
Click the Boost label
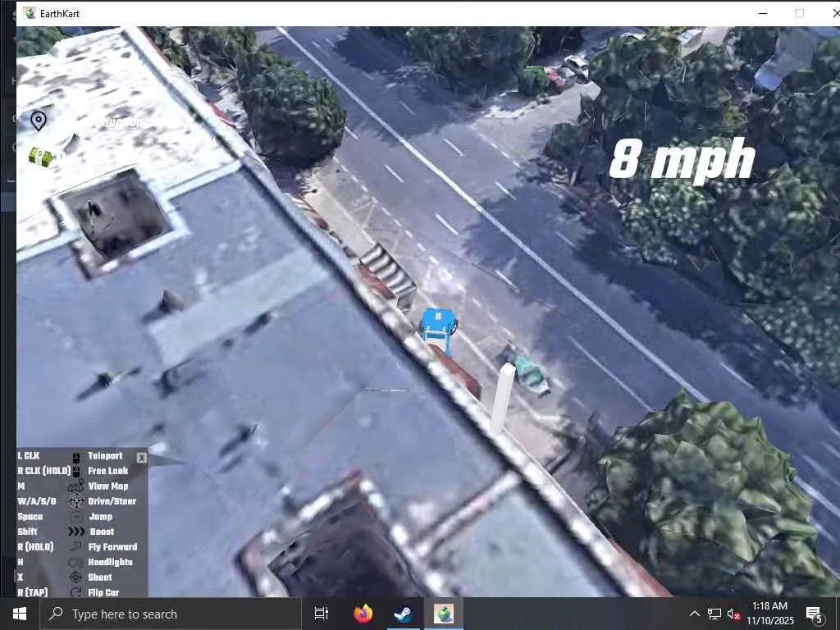102,532
